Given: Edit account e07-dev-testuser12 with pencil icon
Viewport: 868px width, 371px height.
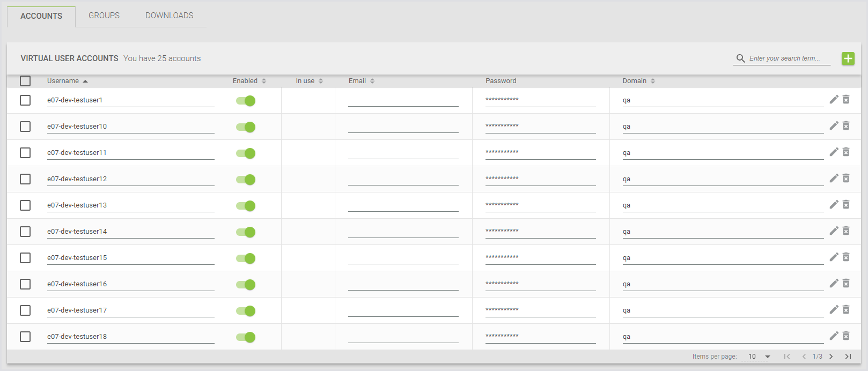Looking at the screenshot, I should (x=834, y=178).
